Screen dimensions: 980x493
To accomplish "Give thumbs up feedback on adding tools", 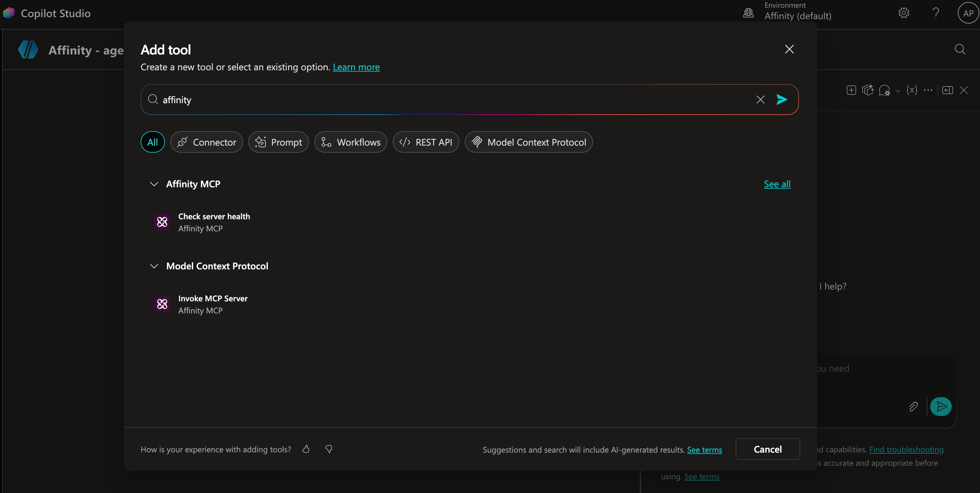I will [306, 449].
